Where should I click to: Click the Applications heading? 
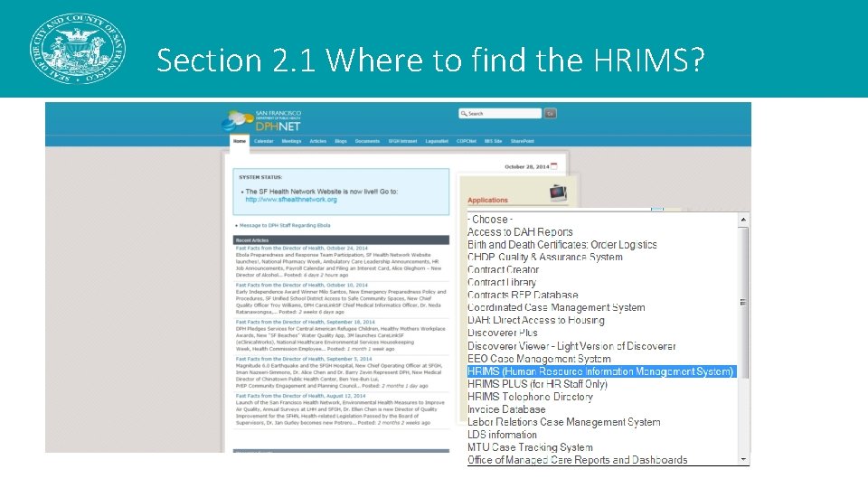click(x=487, y=201)
